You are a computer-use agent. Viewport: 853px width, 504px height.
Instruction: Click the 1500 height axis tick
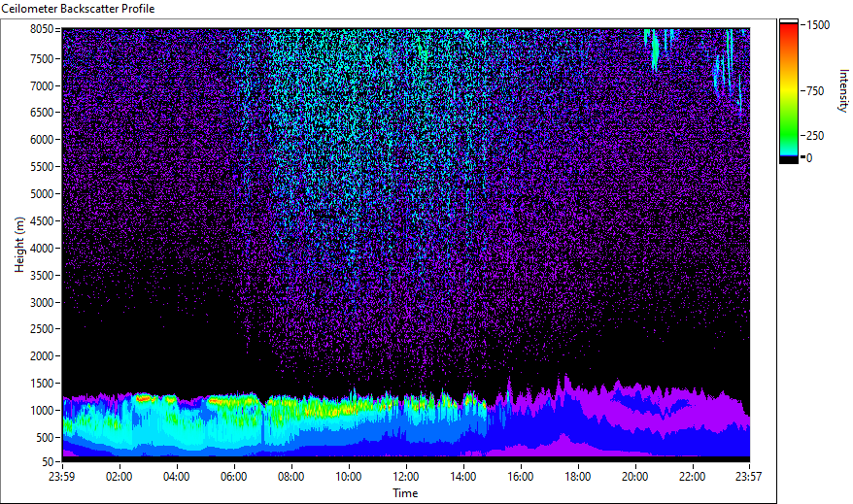click(x=42, y=384)
